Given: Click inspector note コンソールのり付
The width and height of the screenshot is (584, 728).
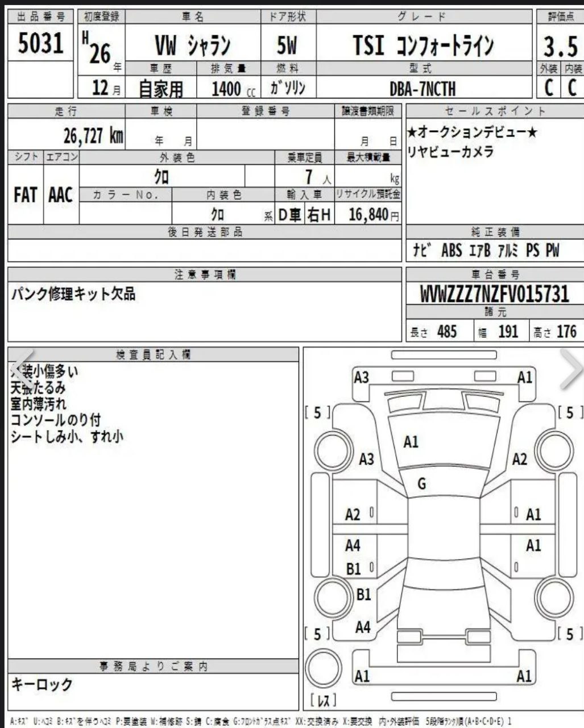Looking at the screenshot, I should click(x=56, y=420).
